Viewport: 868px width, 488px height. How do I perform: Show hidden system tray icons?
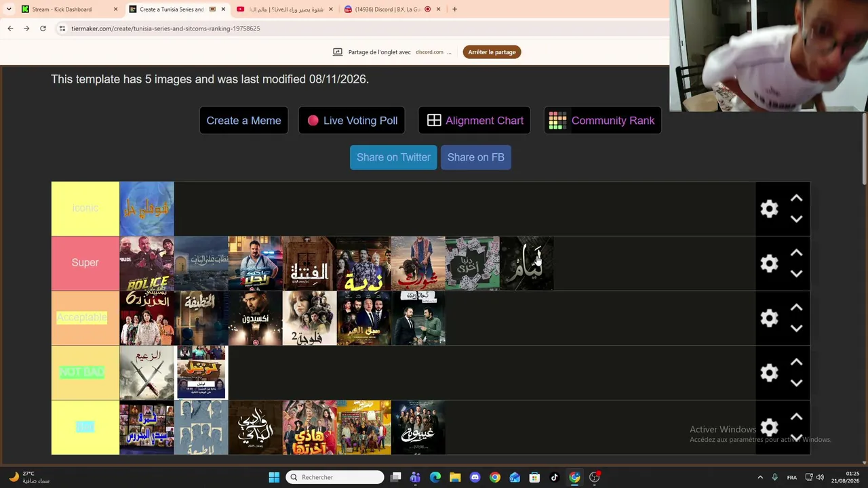(x=760, y=477)
